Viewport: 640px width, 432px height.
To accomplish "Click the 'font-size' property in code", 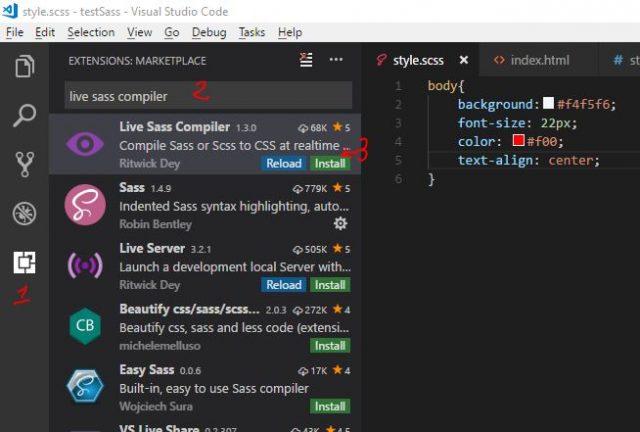I will click(x=491, y=123).
